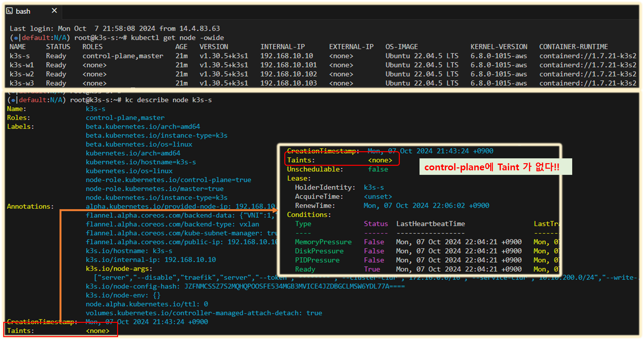Click the controller-managed-attach-detach annotation
Screen dimensions: 644x340
[x=204, y=313]
